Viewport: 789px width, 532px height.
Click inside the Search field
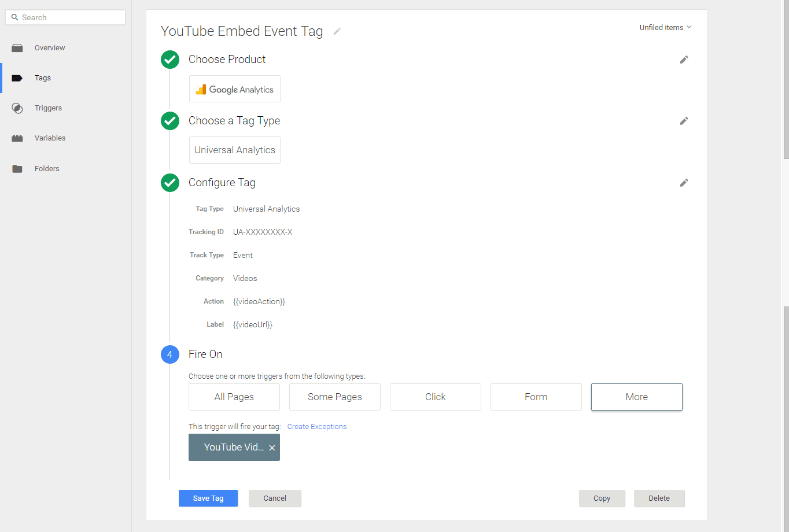click(65, 17)
